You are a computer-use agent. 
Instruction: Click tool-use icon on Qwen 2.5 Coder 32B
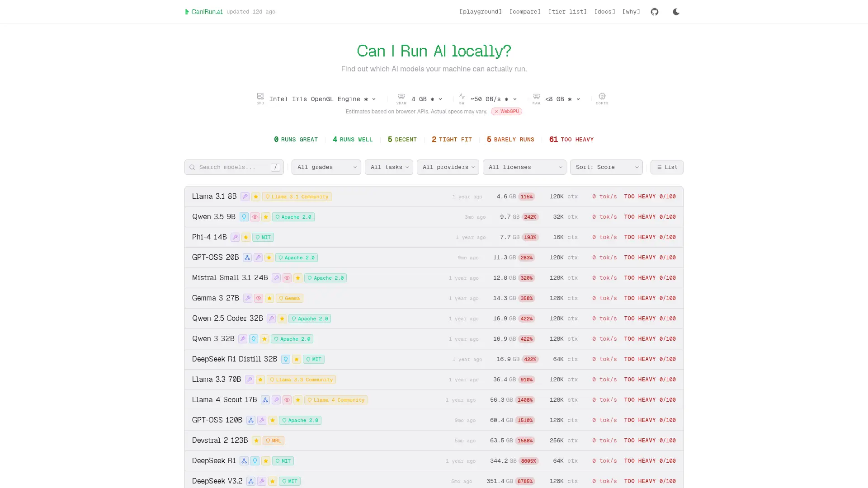click(x=271, y=319)
